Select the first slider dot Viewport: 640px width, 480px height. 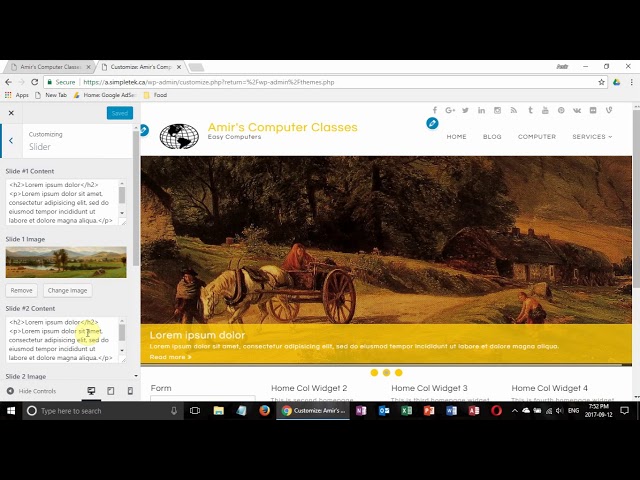point(374,372)
